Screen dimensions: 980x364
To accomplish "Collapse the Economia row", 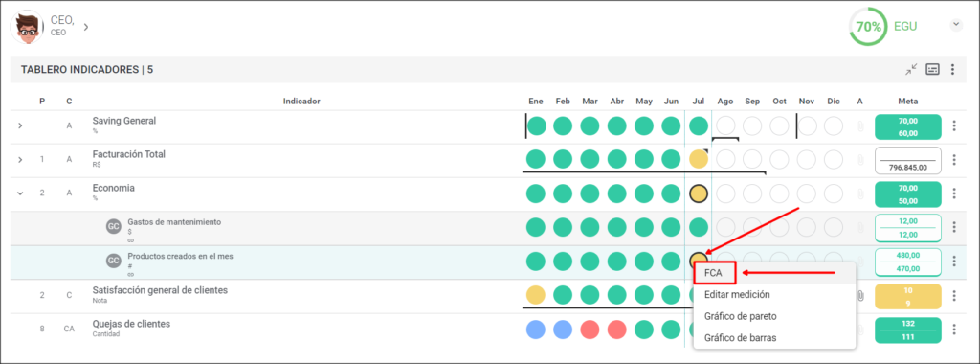I will point(20,193).
